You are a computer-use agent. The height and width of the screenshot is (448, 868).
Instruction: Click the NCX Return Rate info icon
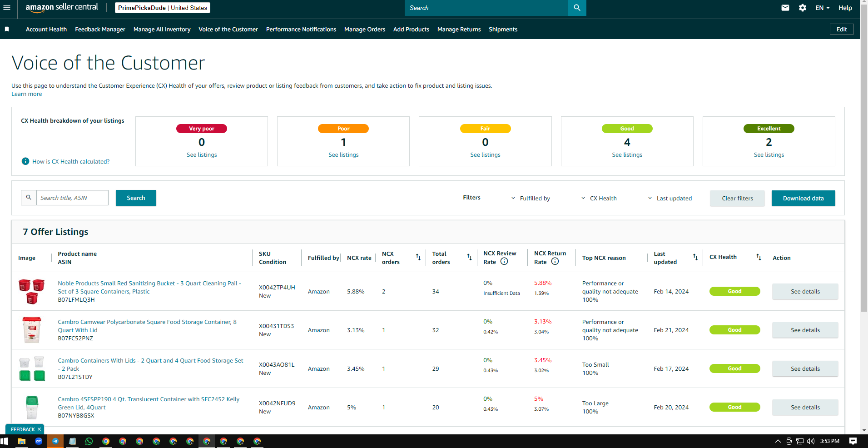pyautogui.click(x=555, y=262)
